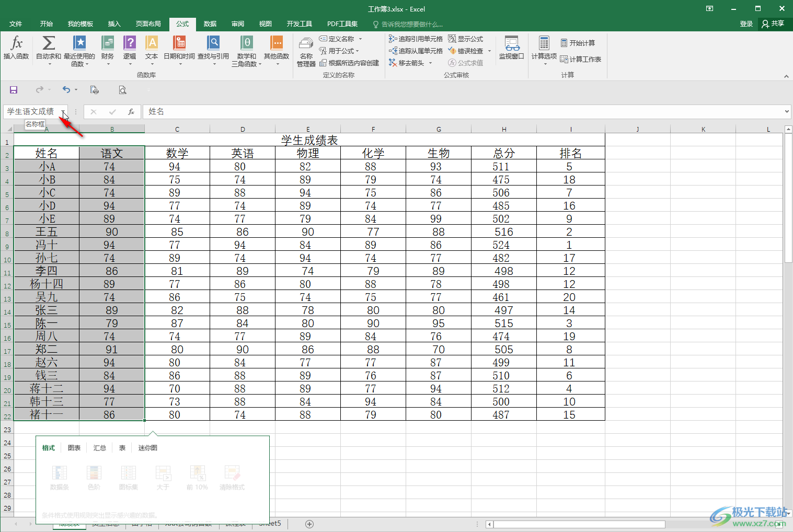Screen dimensions: 793x532
Task: Switch to the Data (数据) tab
Action: point(210,24)
